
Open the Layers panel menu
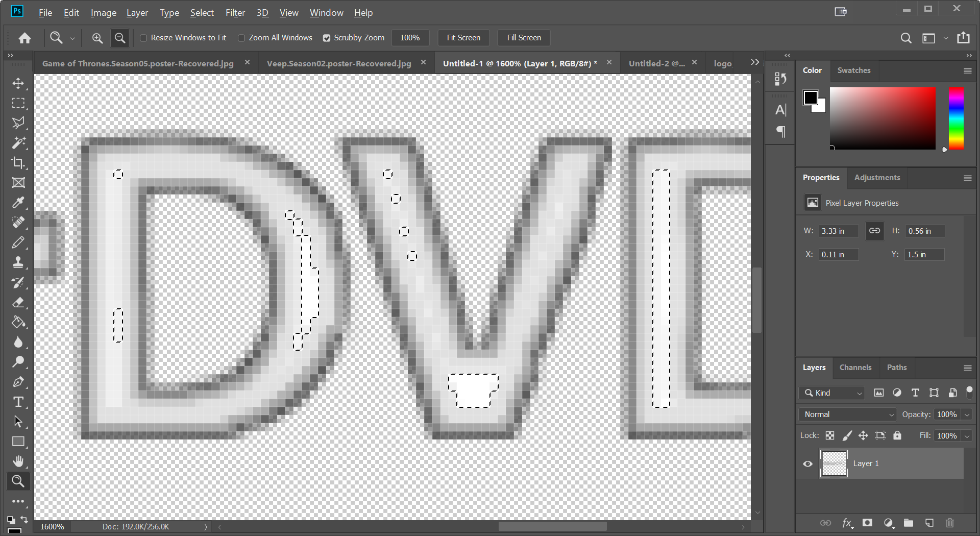[x=967, y=368]
